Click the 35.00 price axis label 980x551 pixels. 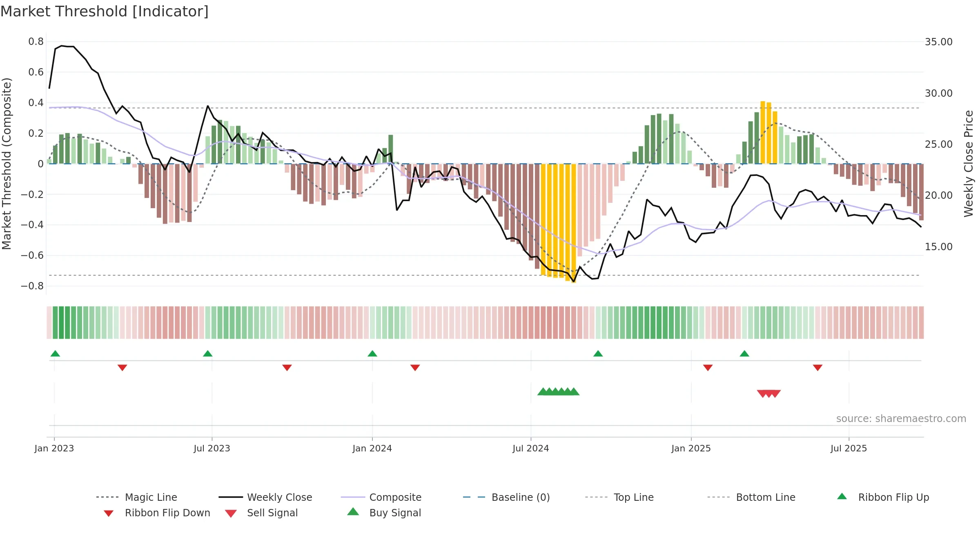pos(939,42)
